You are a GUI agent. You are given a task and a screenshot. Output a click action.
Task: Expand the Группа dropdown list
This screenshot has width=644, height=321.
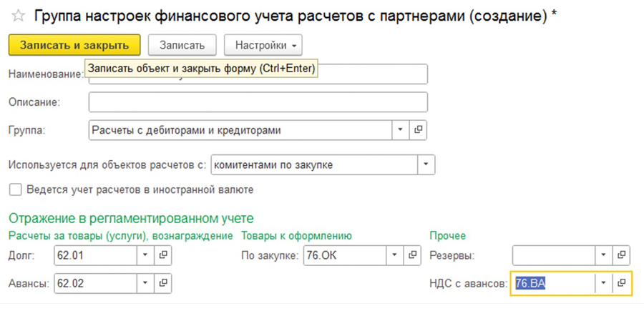400,130
